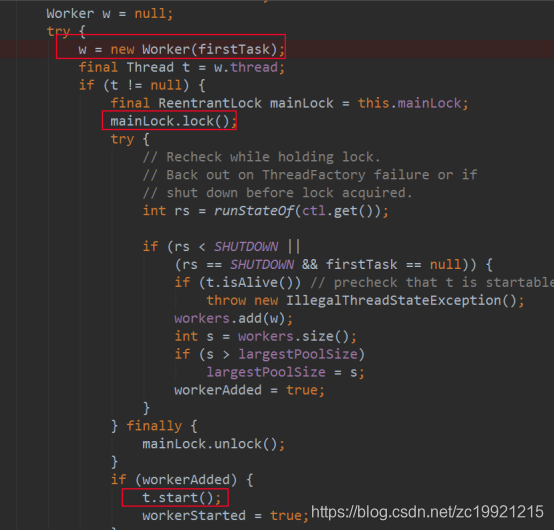Click the 'mainLock.lock();' statement

point(173,122)
